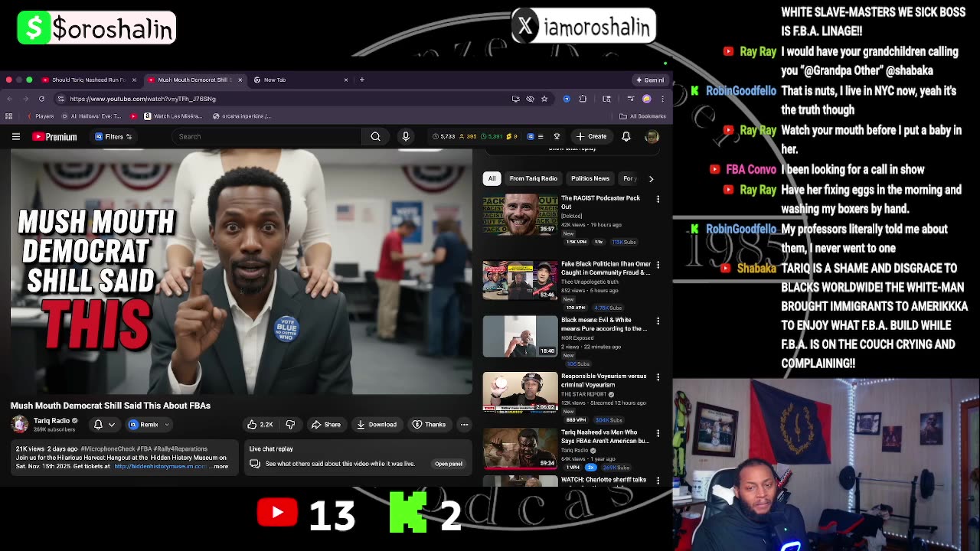
Task: Open options for 'The RACIST Podcaster' video
Action: [658, 199]
